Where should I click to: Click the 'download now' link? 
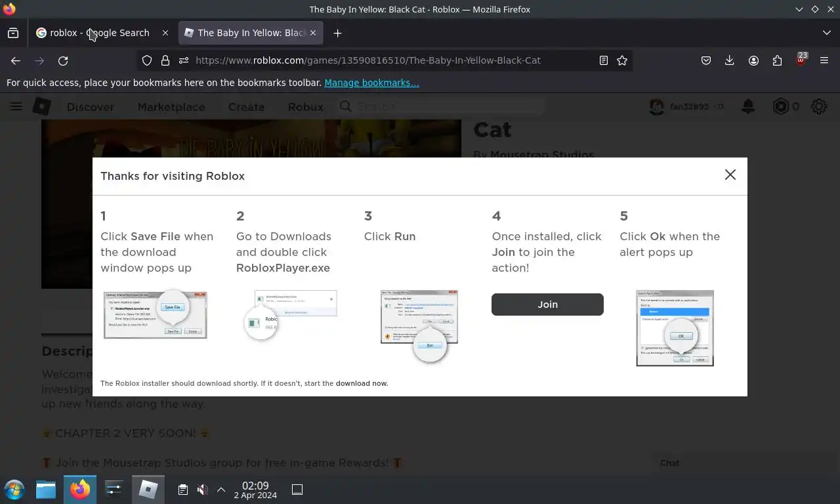tap(362, 383)
